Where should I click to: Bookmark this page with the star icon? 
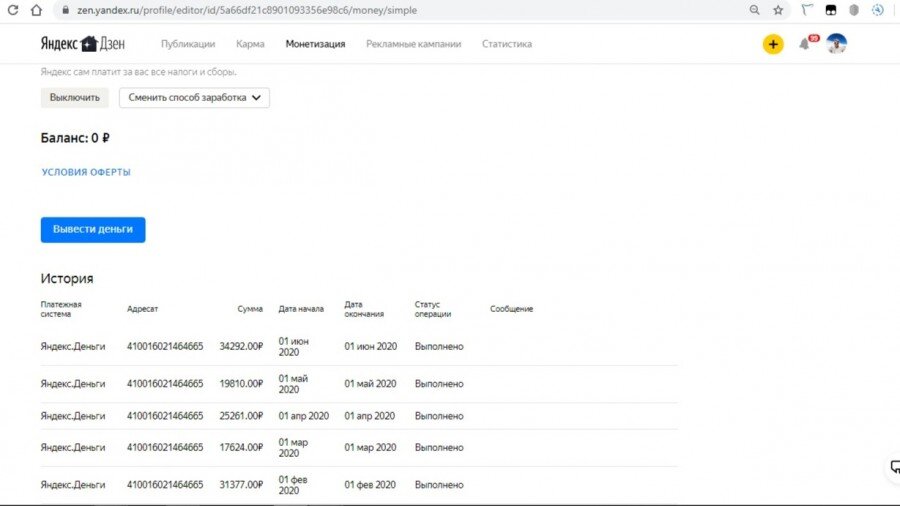778,10
